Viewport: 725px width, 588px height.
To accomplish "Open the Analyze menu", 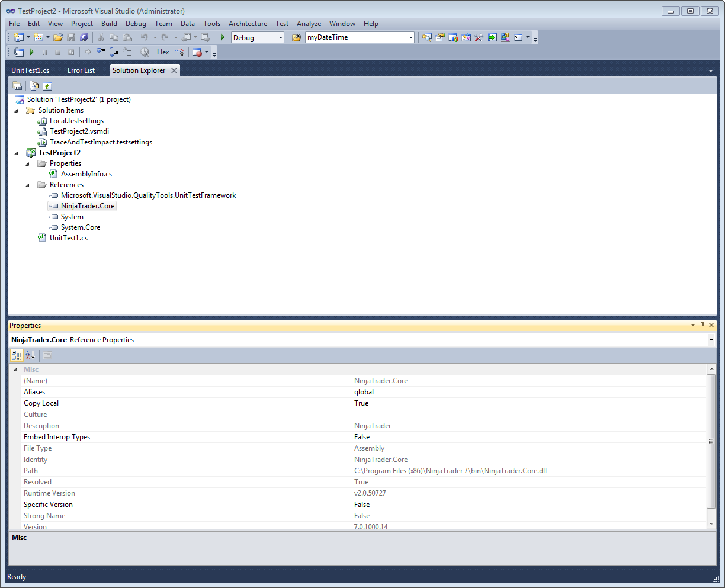I will click(x=309, y=24).
